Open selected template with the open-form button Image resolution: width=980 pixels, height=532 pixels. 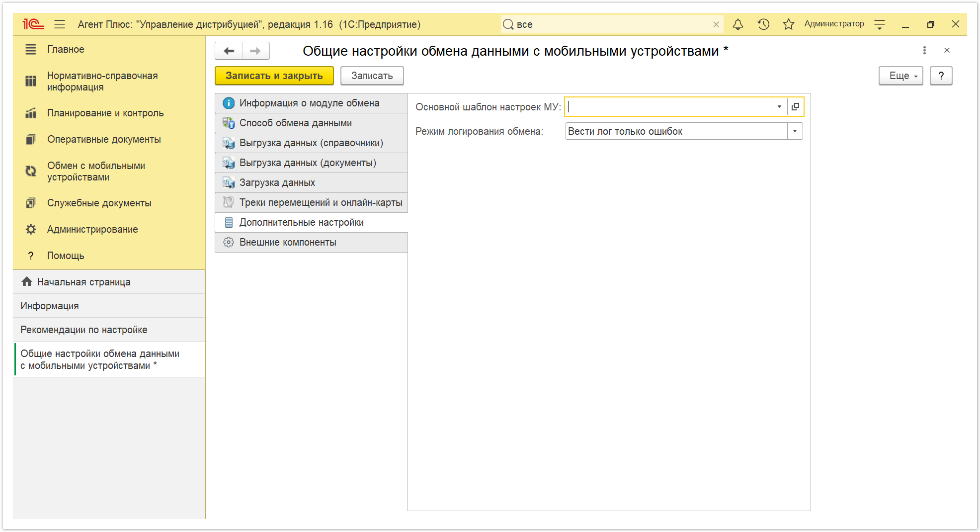[x=795, y=106]
